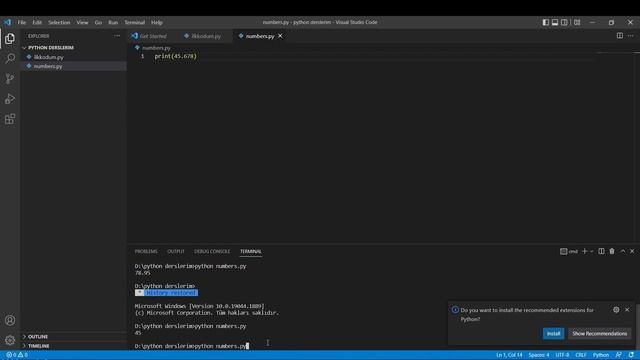This screenshot has width=640, height=360.
Task: Close the terminal panel
Action: pyautogui.click(x=632, y=251)
